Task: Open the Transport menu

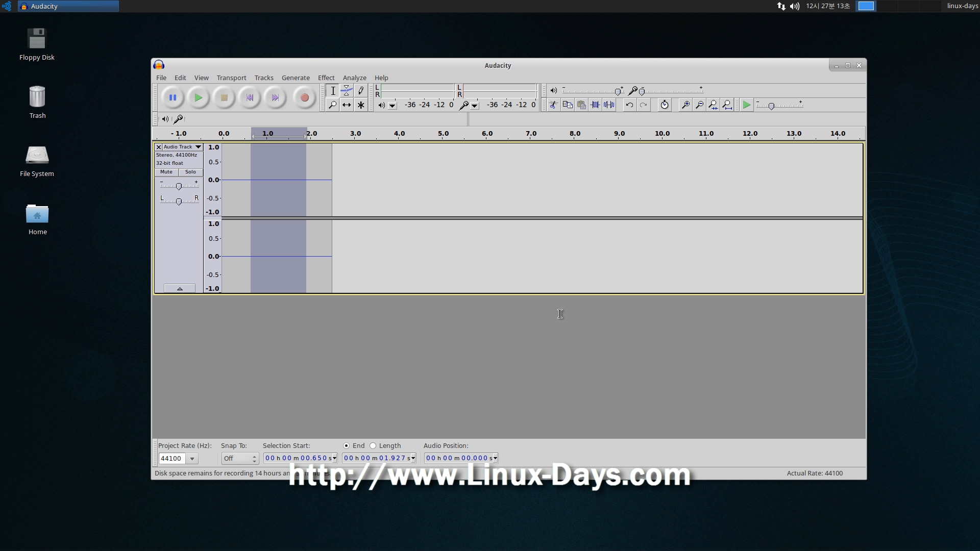Action: coord(231,78)
